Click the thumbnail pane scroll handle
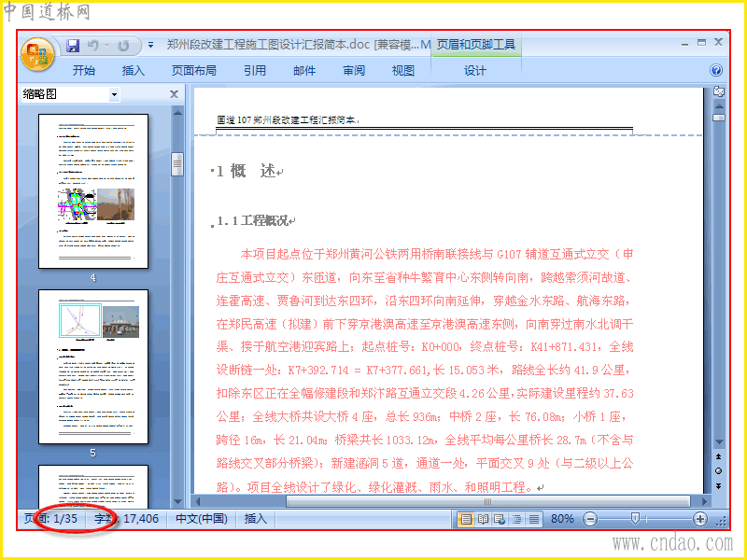 pyautogui.click(x=177, y=164)
